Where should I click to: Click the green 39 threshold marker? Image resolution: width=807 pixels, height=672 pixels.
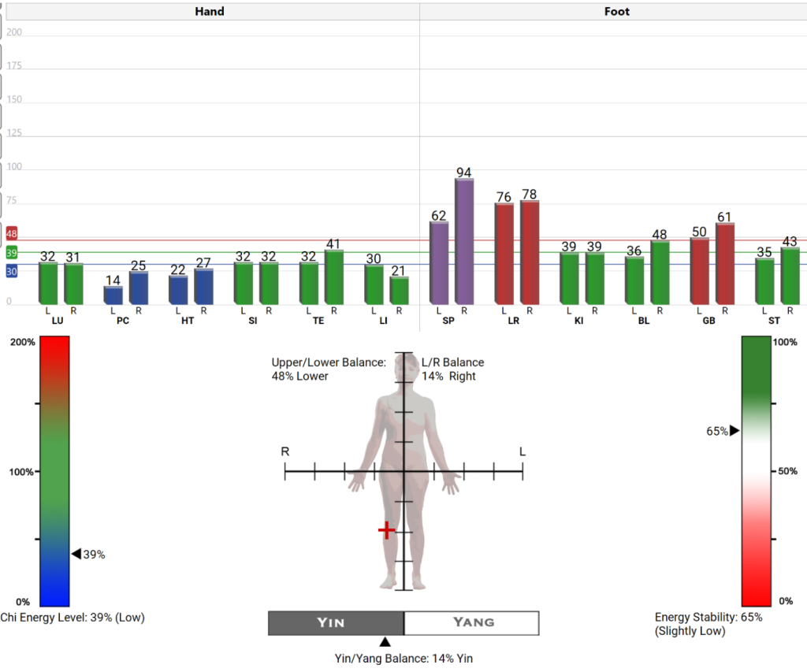11,253
